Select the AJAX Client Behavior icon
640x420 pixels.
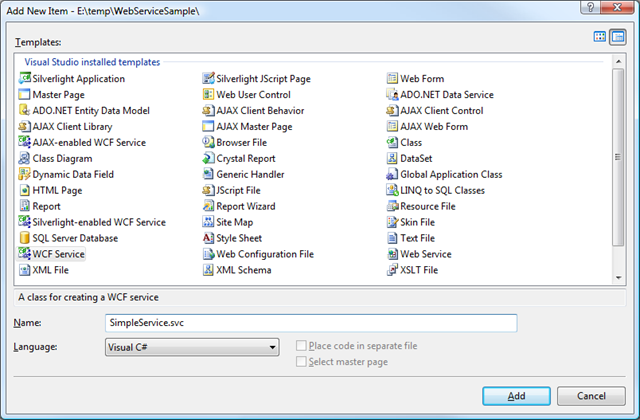point(209,110)
